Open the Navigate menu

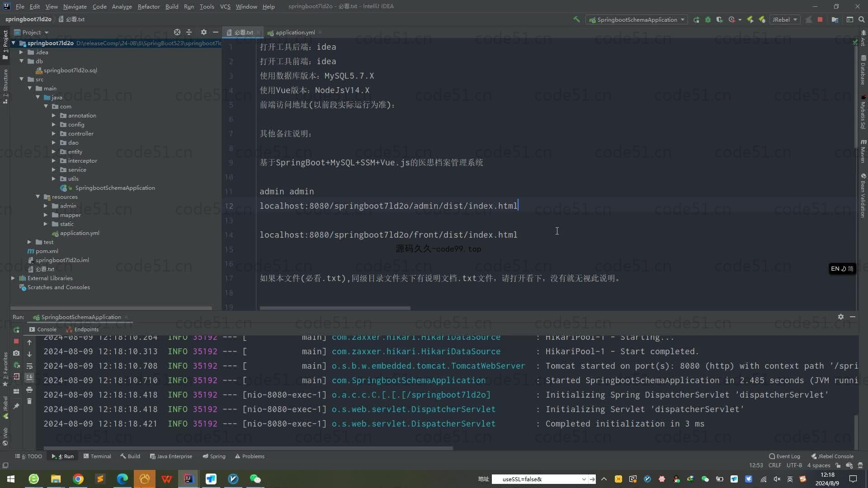point(75,6)
